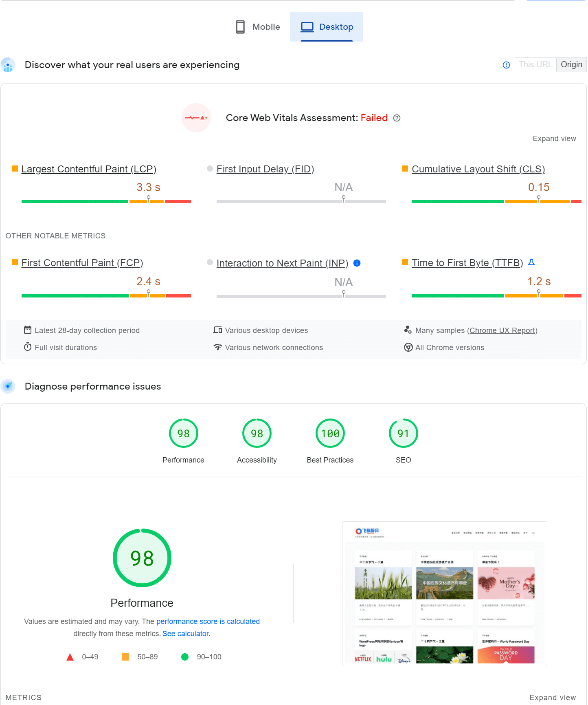Click the Core Web Vitals failed pulse icon
The height and width of the screenshot is (705, 588).
tap(196, 118)
